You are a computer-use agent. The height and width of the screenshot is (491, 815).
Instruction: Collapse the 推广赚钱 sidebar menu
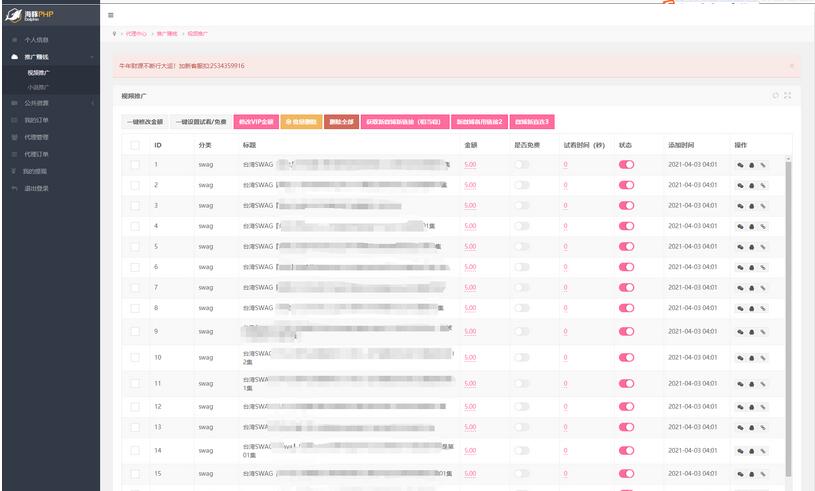point(50,57)
